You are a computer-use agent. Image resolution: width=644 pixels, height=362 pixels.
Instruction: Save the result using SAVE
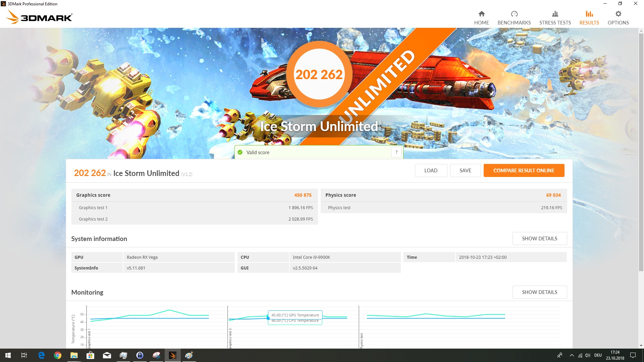click(x=465, y=170)
